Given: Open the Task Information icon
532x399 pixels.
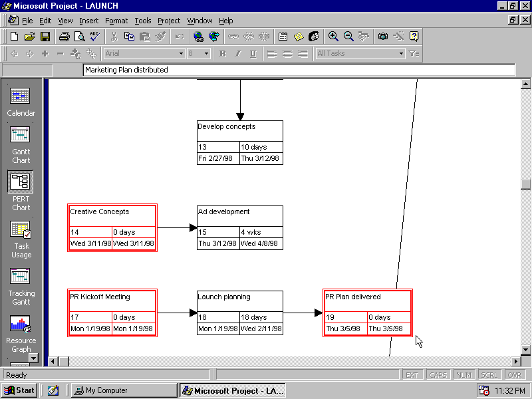Looking at the screenshot, I should pyautogui.click(x=283, y=37).
